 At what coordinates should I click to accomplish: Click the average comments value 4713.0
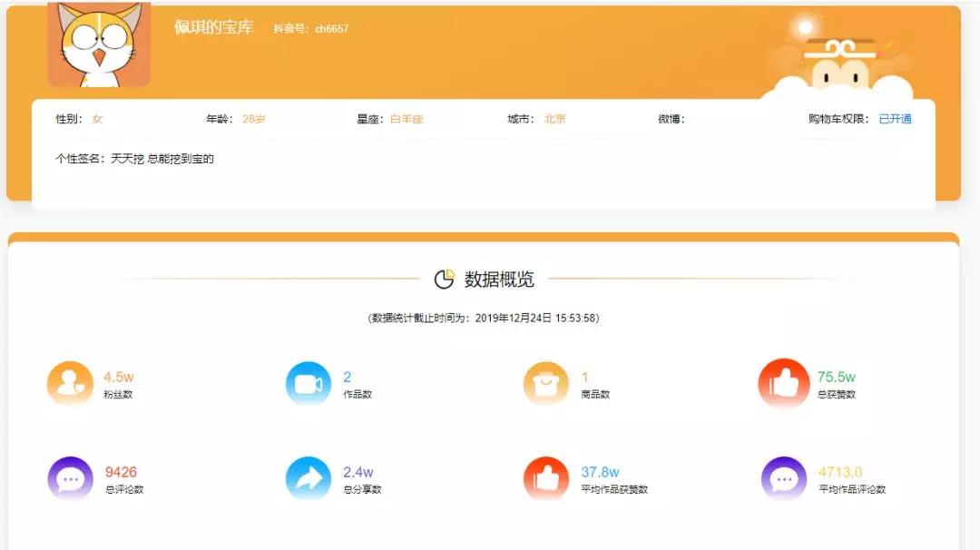840,472
